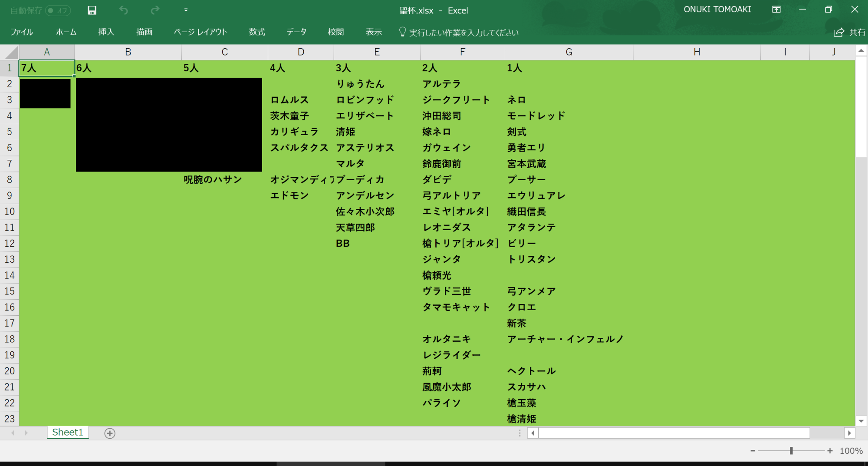Click the zoom out minus icon
The width and height of the screenshot is (868, 466).
pyautogui.click(x=753, y=451)
